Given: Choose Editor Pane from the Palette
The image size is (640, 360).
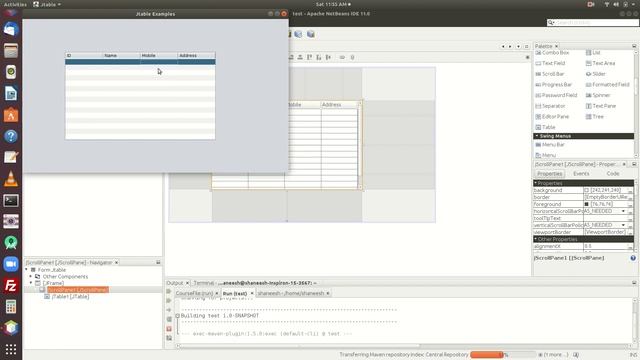Looking at the screenshot, I should pyautogui.click(x=552, y=116).
